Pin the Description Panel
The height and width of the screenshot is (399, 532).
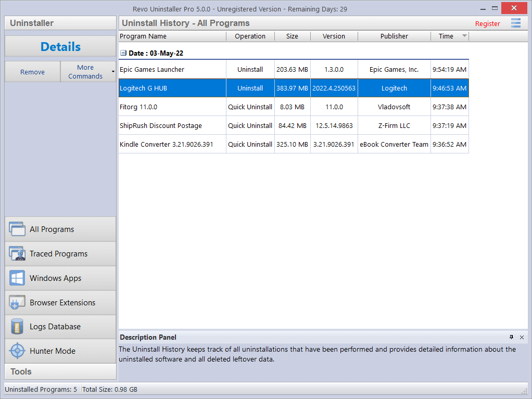point(511,337)
